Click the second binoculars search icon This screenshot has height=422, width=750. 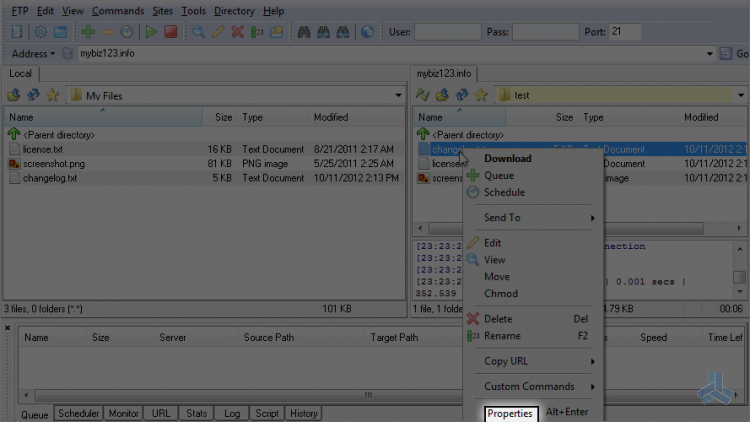pyautogui.click(x=323, y=32)
